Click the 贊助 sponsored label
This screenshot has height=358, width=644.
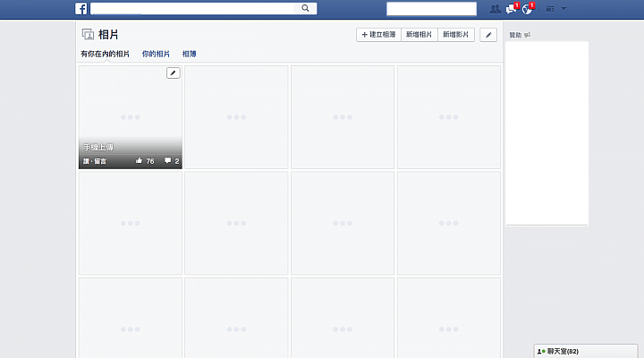tap(515, 35)
